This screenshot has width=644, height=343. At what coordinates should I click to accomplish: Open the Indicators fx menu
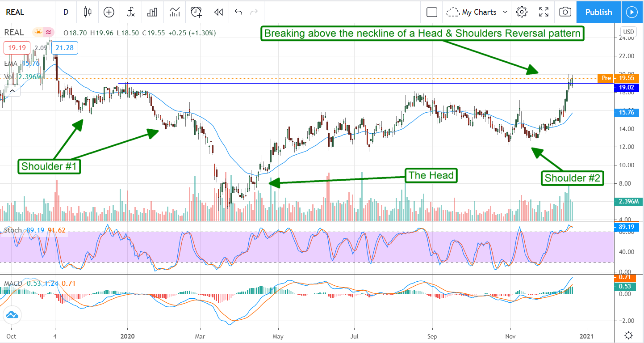pos(131,12)
